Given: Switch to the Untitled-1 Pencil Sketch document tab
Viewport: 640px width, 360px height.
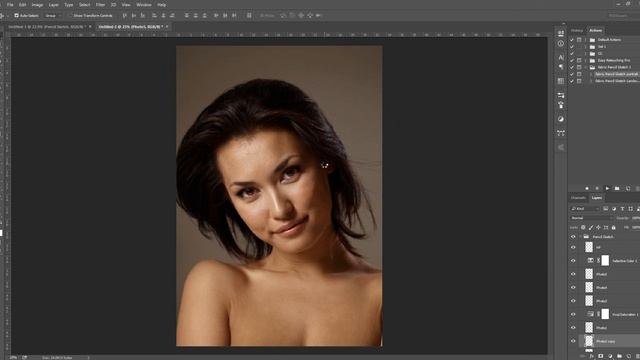Looking at the screenshot, I should 47,27.
